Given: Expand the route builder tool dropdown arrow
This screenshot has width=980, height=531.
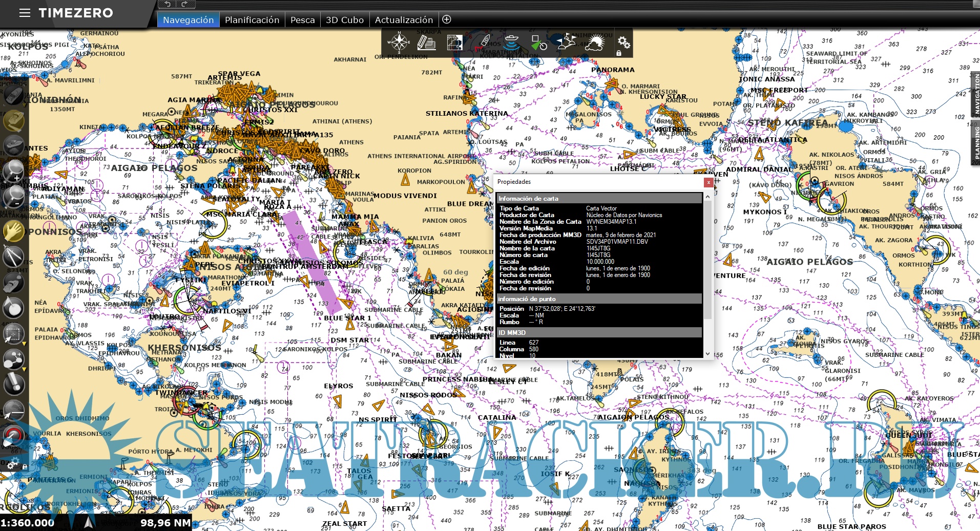Looking at the screenshot, I should pyautogui.click(x=24, y=368).
